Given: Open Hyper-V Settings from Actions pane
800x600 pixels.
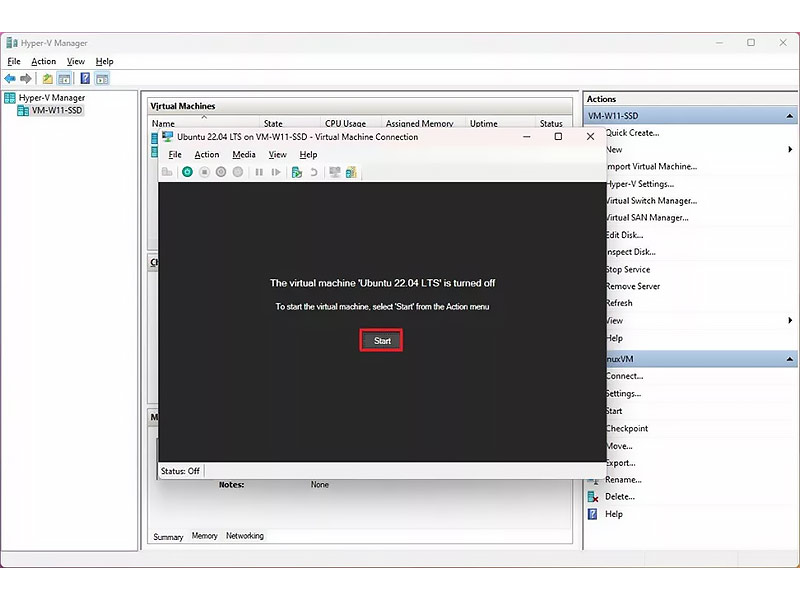Looking at the screenshot, I should click(x=640, y=184).
